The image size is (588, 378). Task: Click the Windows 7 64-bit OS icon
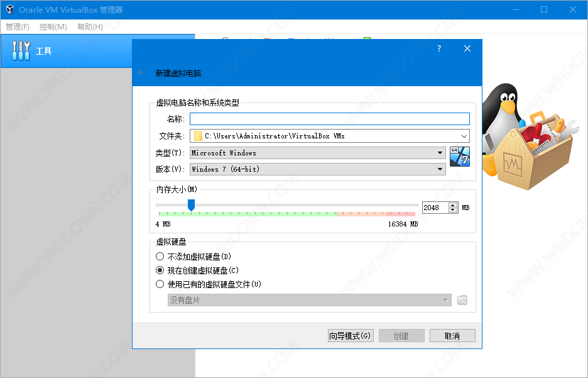(x=460, y=156)
